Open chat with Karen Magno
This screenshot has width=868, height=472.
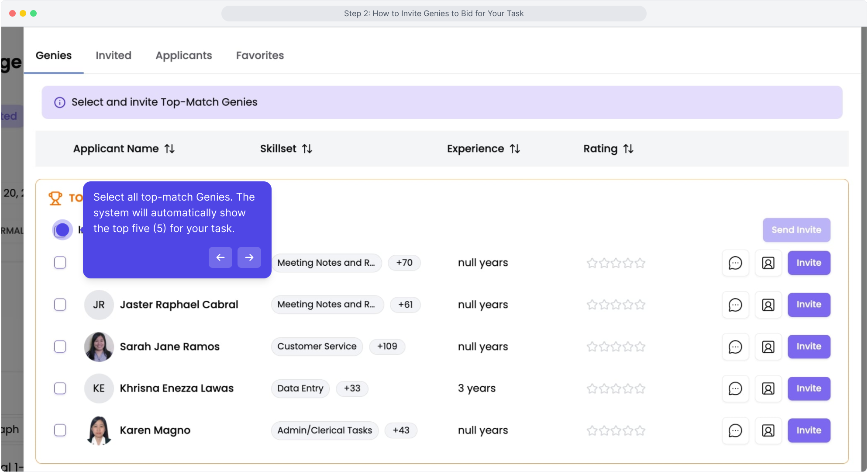click(735, 430)
